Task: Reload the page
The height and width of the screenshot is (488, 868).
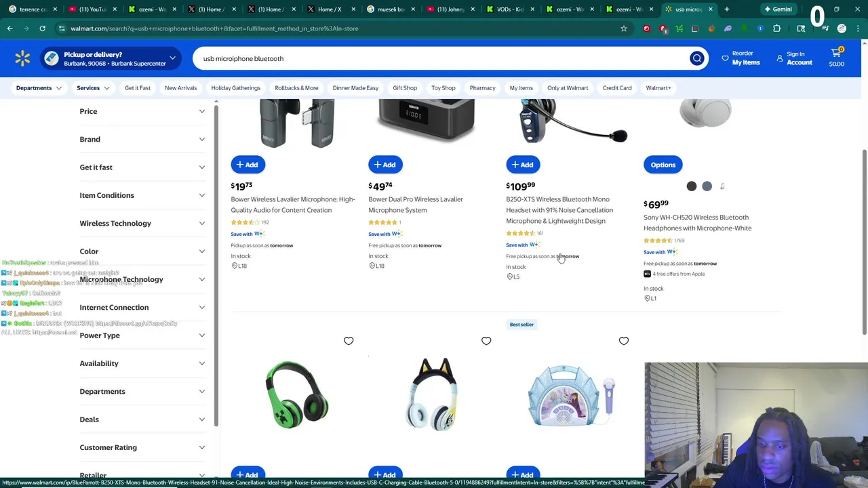Action: pos(42,28)
